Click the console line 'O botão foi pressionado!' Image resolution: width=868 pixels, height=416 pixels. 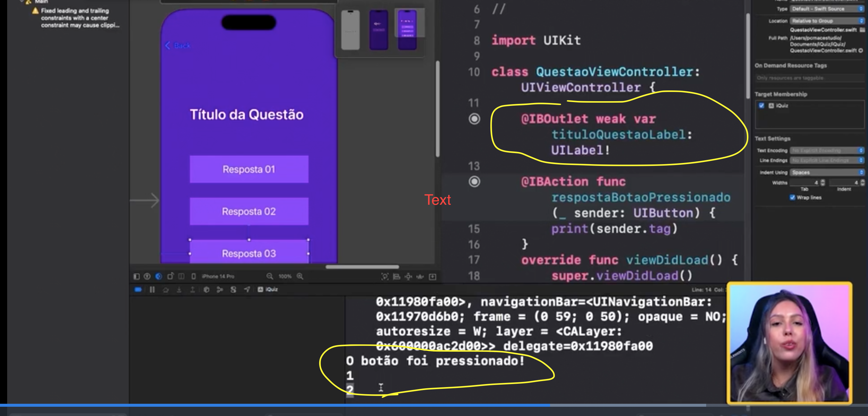[x=435, y=361]
